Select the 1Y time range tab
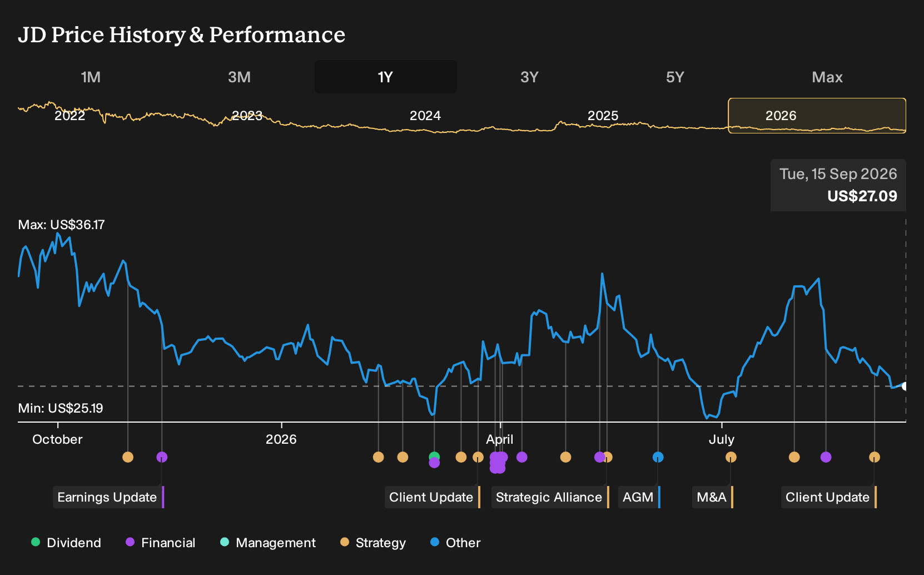924x575 pixels. point(386,77)
